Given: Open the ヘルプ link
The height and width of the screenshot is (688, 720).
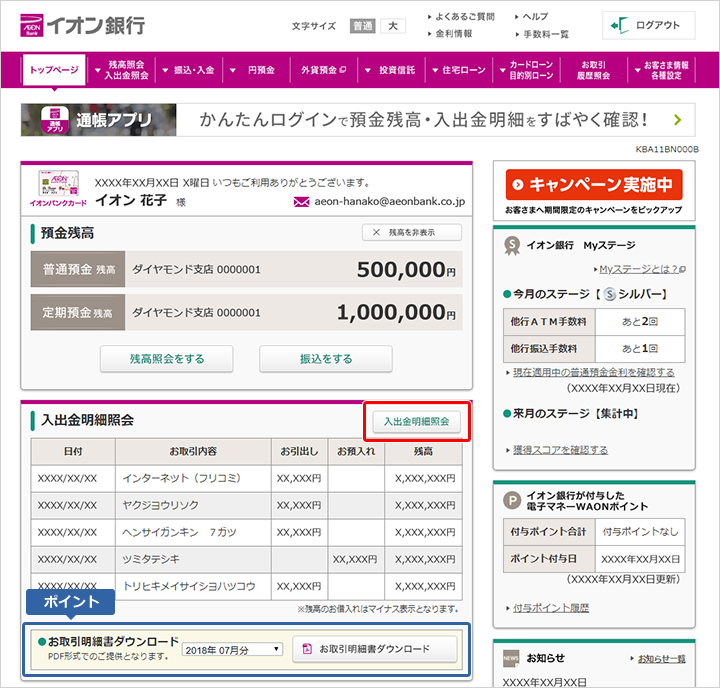Looking at the screenshot, I should click(x=535, y=17).
